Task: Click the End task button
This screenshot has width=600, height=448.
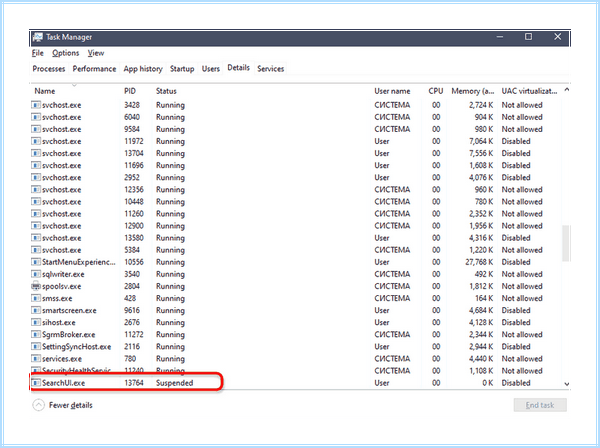Action: click(540, 405)
